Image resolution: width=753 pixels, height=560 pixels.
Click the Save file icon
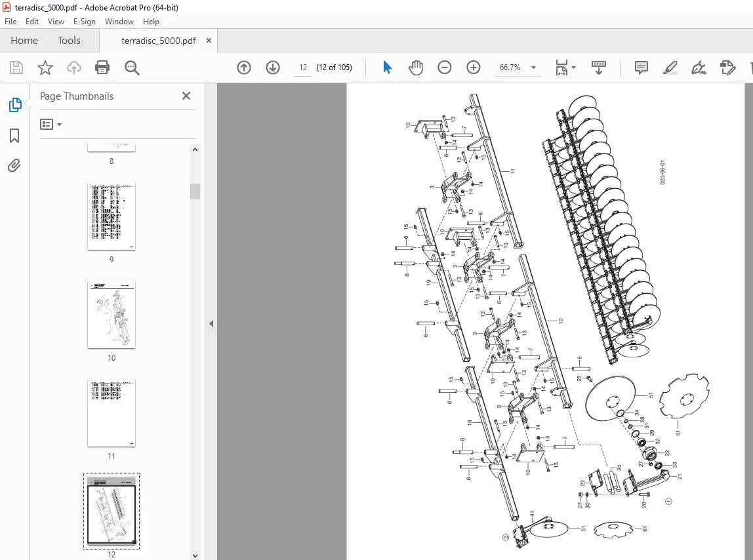pyautogui.click(x=16, y=68)
